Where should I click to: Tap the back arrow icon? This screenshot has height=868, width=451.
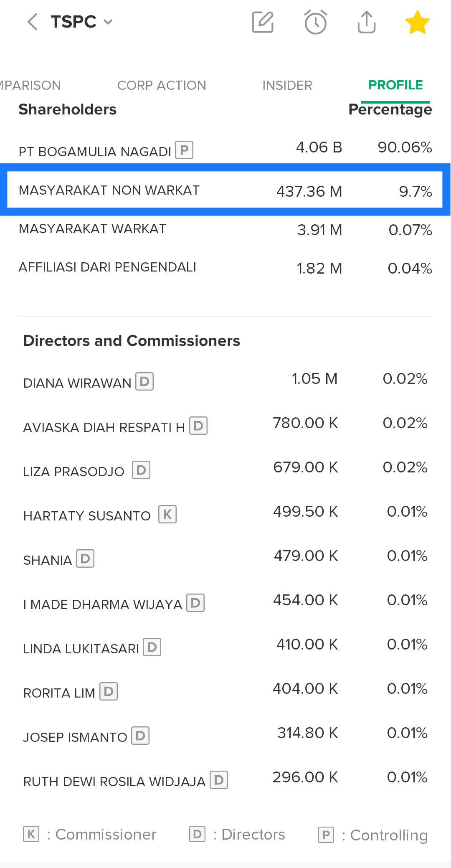click(x=33, y=22)
